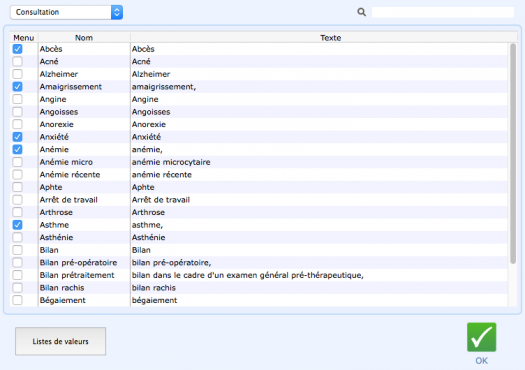This screenshot has width=525, height=370.
Task: Select the Bilan prétraitement text cell
Action: click(x=247, y=275)
